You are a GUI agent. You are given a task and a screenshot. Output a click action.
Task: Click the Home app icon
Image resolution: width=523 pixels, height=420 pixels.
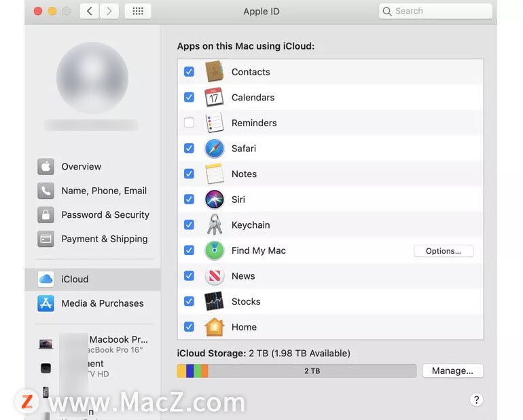[214, 327]
